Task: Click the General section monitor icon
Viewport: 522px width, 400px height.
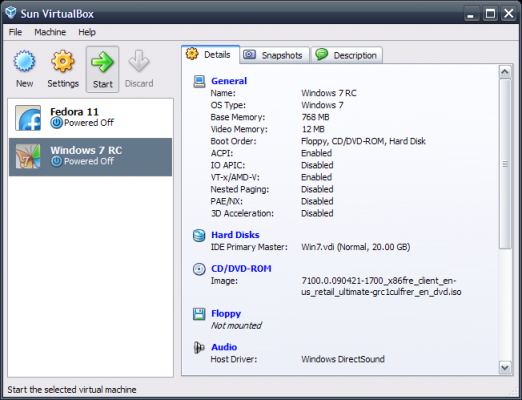Action: click(x=199, y=81)
